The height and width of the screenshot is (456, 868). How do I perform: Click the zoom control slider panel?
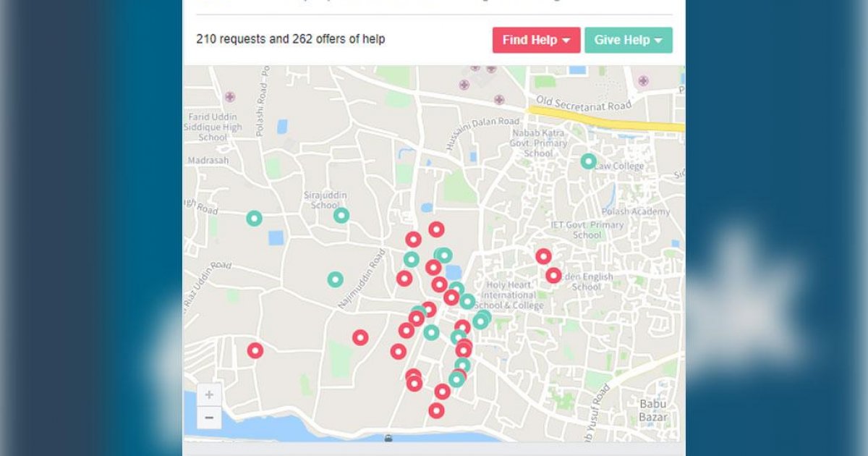[x=209, y=405]
